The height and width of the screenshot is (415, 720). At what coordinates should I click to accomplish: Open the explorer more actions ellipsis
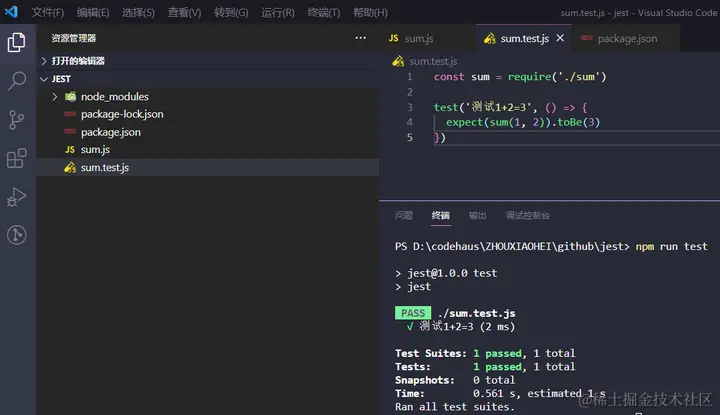[360, 38]
